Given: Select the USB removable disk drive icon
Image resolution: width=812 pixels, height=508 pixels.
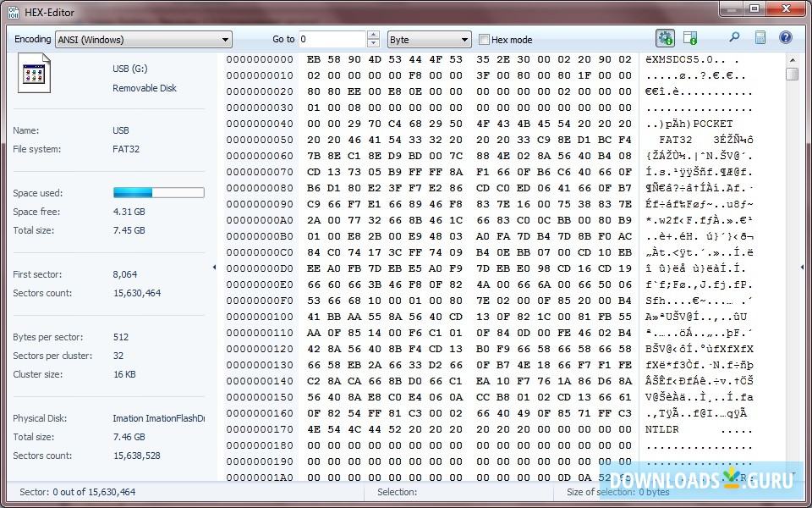Looking at the screenshot, I should point(34,72).
